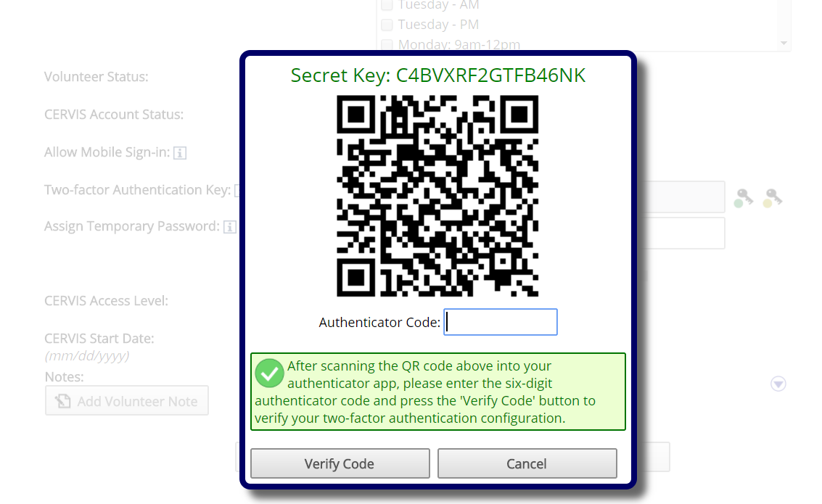Click the green checkmark icon in message
This screenshot has width=822, height=504.
(269, 373)
